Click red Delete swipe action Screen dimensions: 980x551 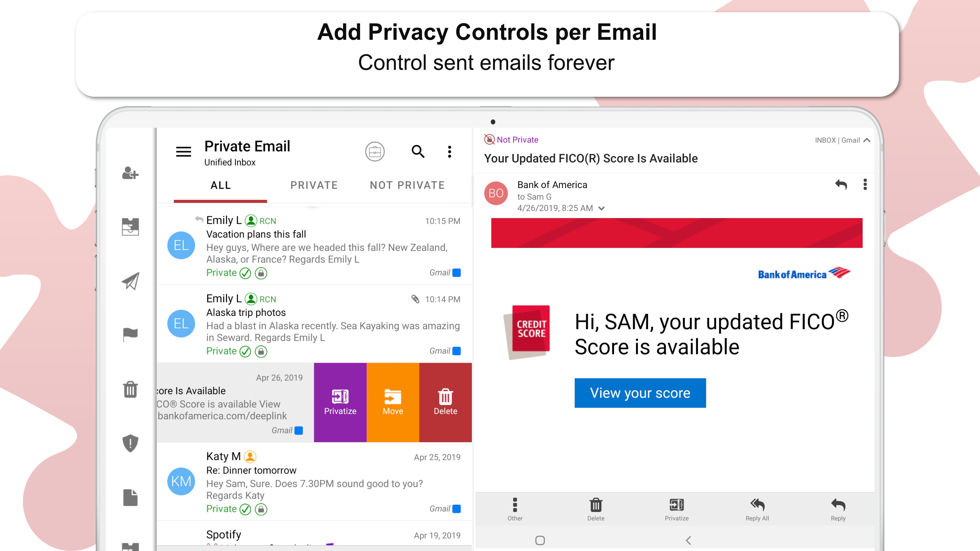[446, 402]
